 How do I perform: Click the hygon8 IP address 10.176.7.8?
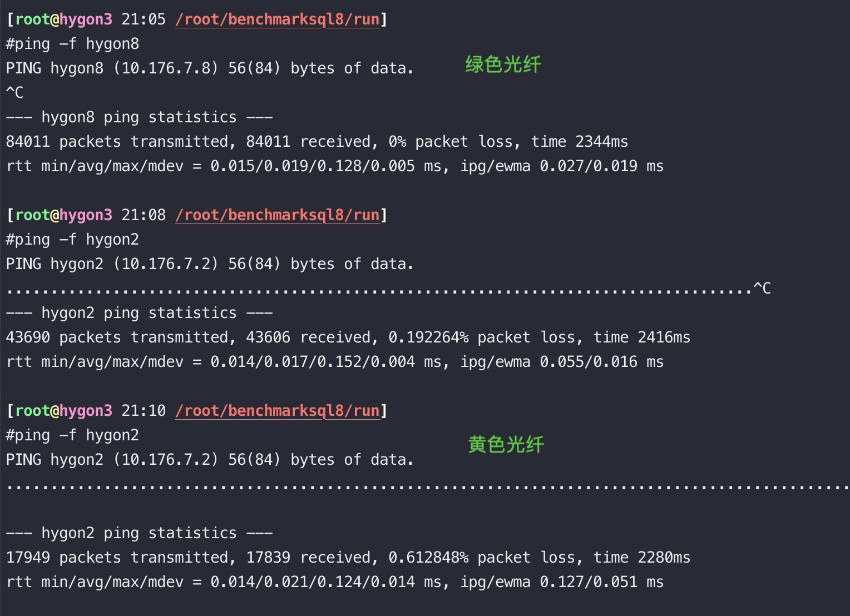(x=166, y=68)
